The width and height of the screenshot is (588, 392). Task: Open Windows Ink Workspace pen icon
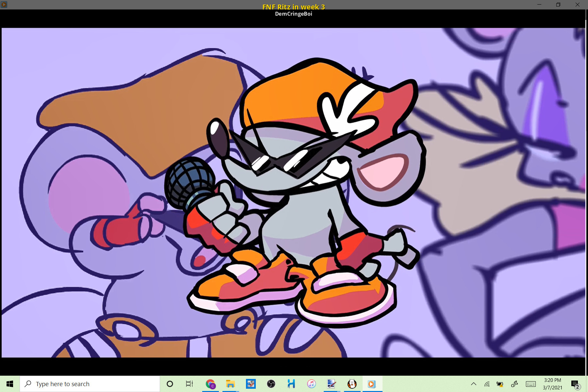point(514,384)
